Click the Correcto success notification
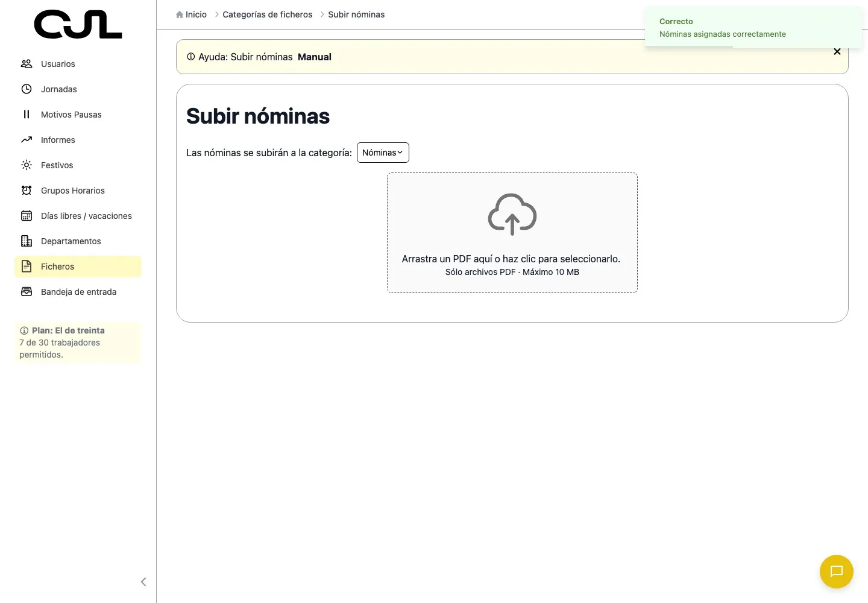Image resolution: width=868 pixels, height=603 pixels. coord(753,27)
